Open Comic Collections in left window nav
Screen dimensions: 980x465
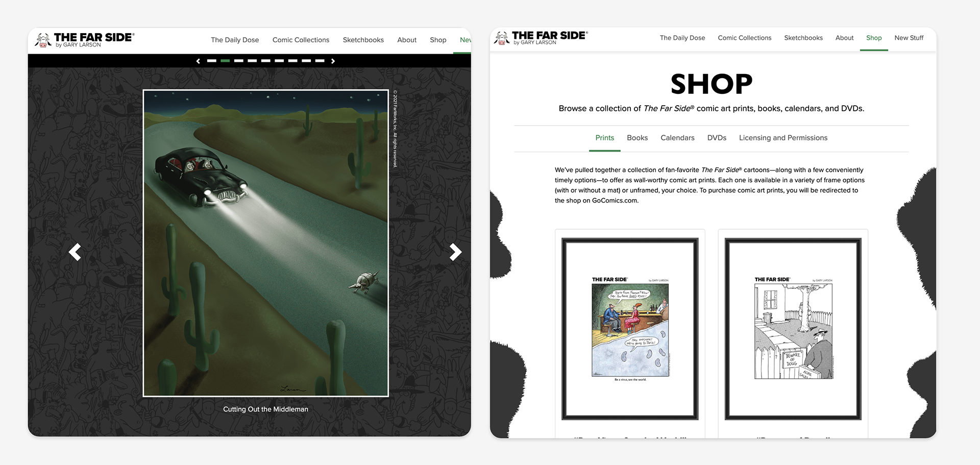pos(301,40)
